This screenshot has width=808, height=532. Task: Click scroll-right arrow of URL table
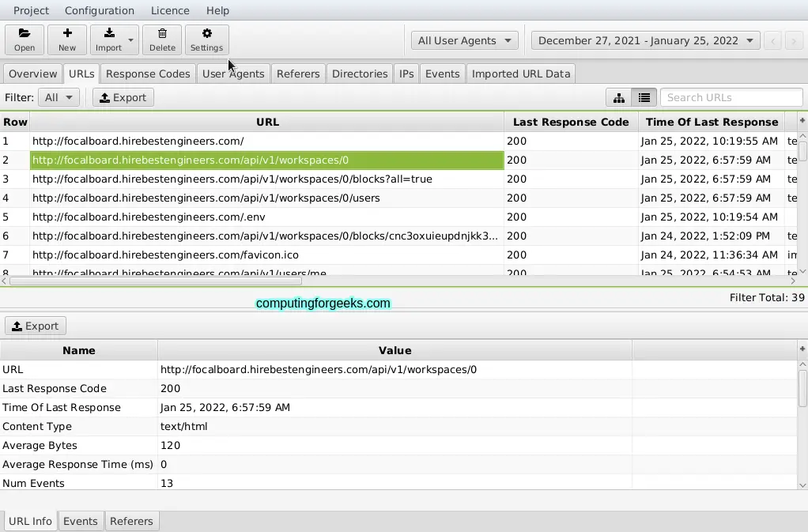point(793,281)
